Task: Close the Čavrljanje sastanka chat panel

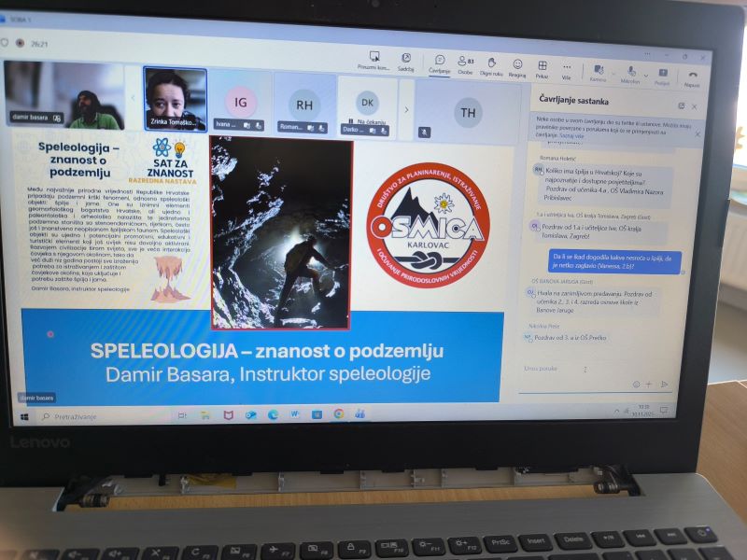Action: pos(694,105)
